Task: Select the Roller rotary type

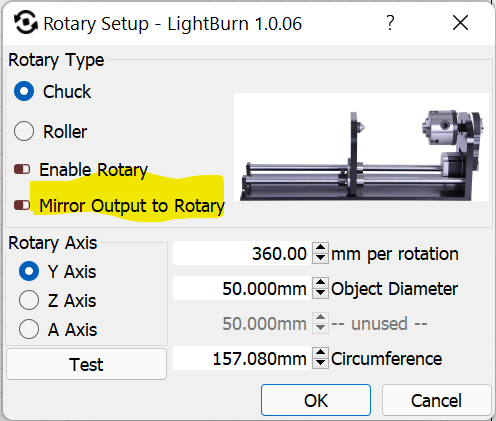Action: [24, 131]
